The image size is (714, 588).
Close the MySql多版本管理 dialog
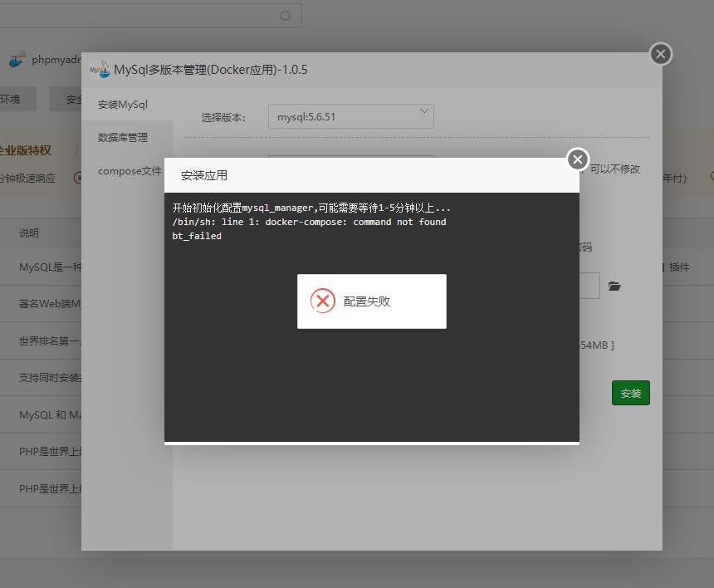pos(661,54)
